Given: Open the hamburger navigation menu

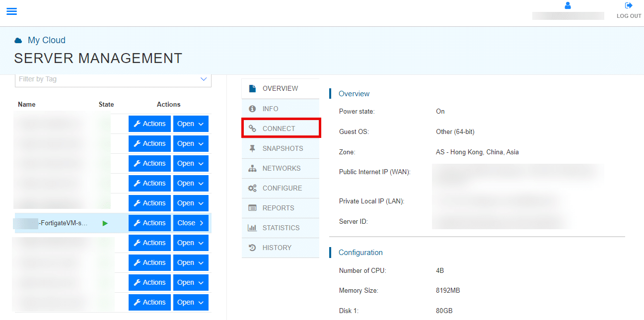Looking at the screenshot, I should coord(11,11).
